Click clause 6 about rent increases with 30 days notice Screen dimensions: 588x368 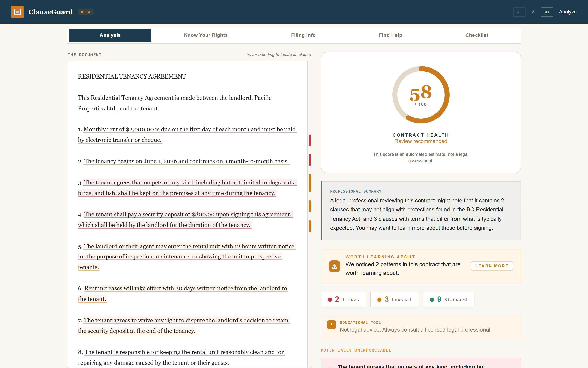pyautogui.click(x=183, y=294)
